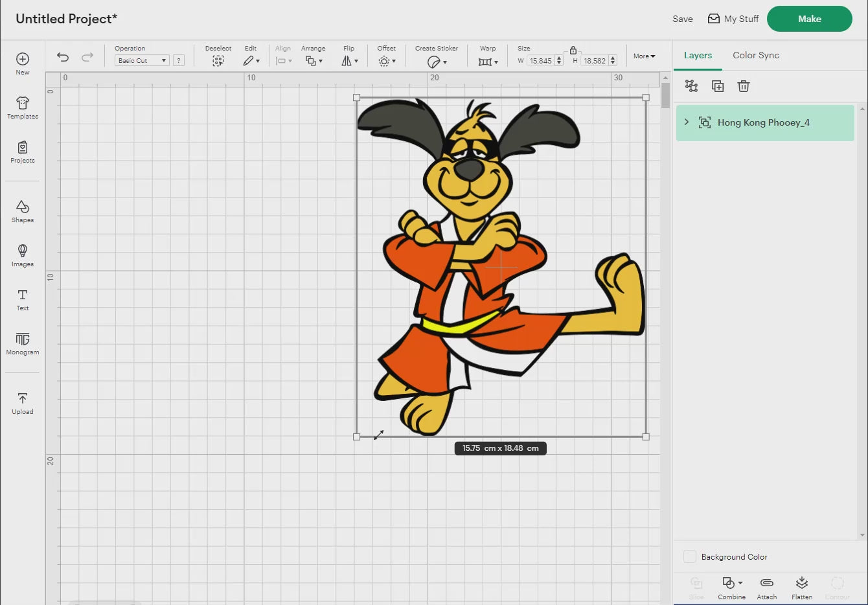
Task: Click the Untitled Project title
Action: [67, 19]
